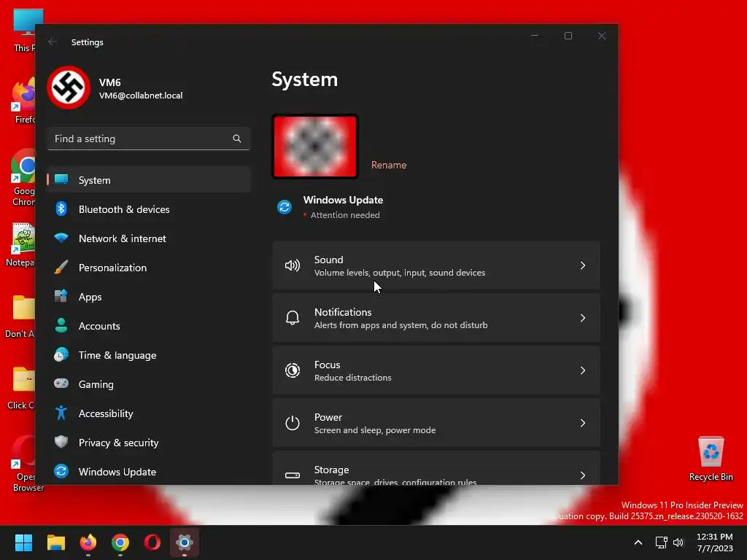The image size is (747, 560).
Task: Open the VM6 account profile header
Action: point(115,88)
